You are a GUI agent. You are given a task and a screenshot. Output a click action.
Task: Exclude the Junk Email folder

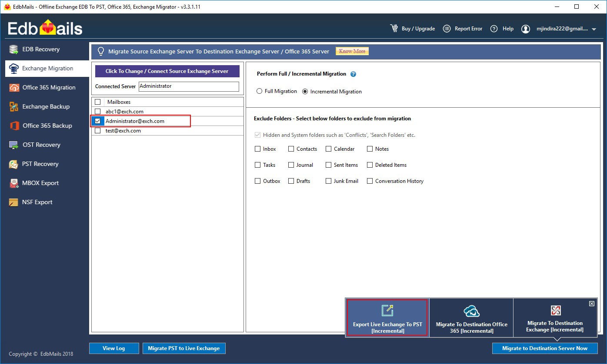coord(329,181)
